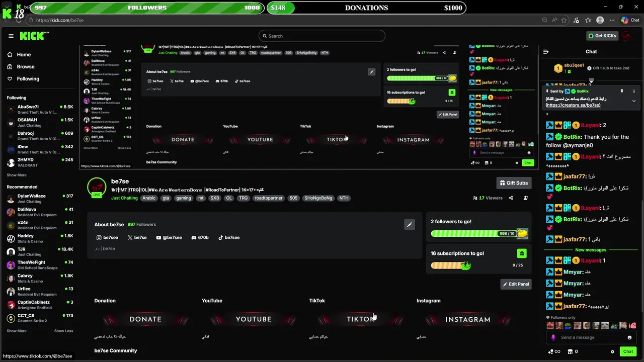This screenshot has height=362, width=644.
Task: Open the CCT_CS recommended channel
Action: click(x=40, y=318)
